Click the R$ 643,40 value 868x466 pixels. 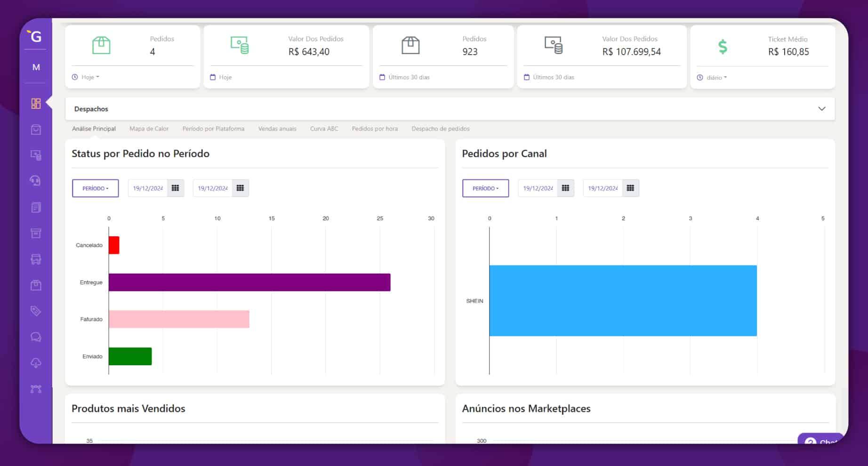point(309,52)
